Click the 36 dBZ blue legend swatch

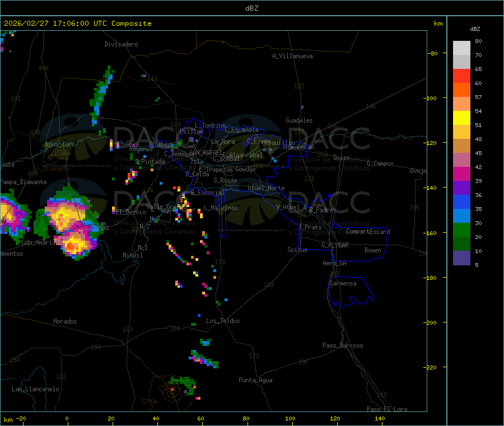[x=461, y=202]
